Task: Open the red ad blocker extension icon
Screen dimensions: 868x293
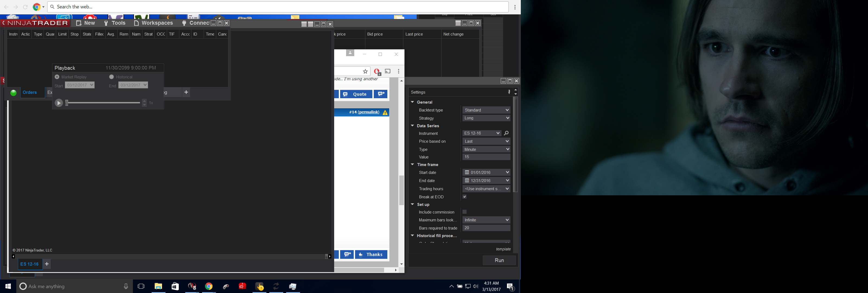Action: click(377, 71)
